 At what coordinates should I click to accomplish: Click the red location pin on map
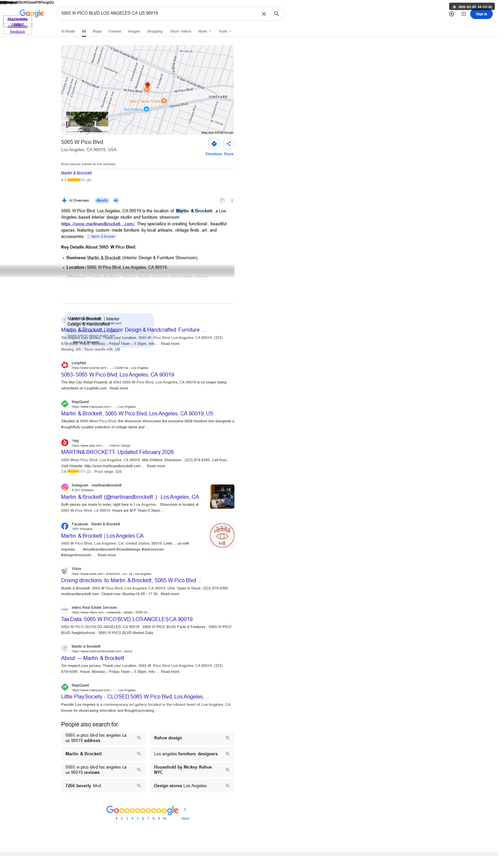click(149, 86)
